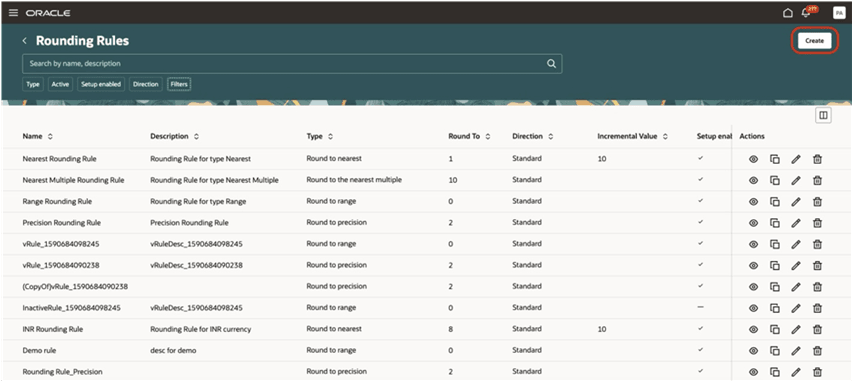Image resolution: width=854 pixels, height=383 pixels.
Task: Select the (CopyOf)vRule_1590684090238 name
Action: 75,287
